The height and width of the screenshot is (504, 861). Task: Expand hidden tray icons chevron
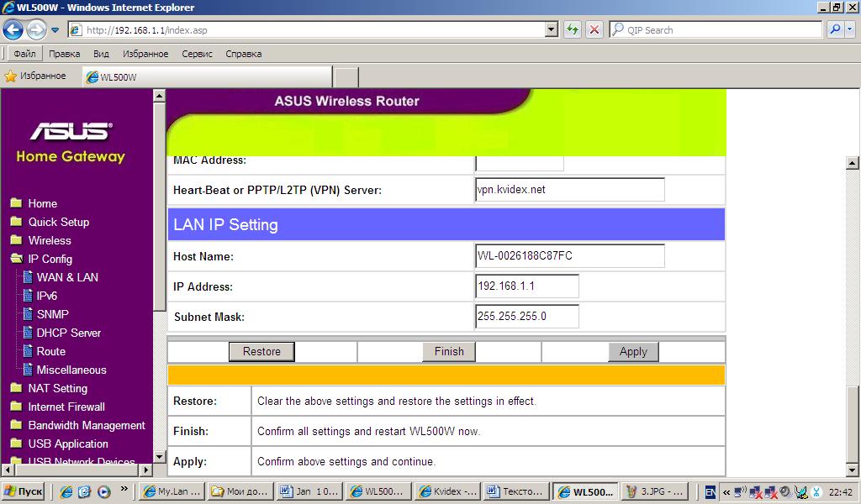pyautogui.click(x=726, y=492)
